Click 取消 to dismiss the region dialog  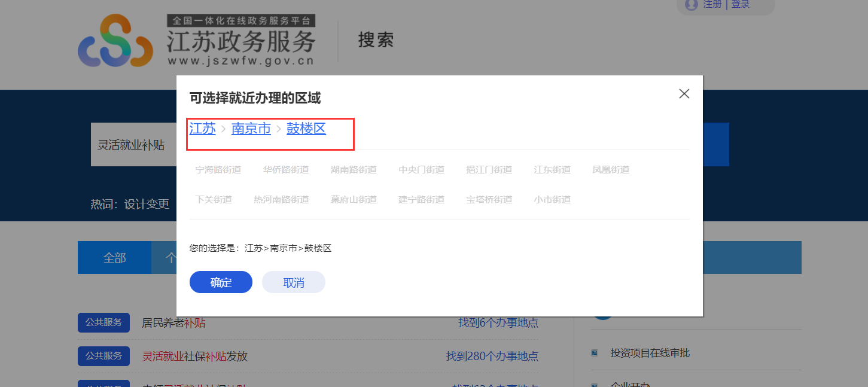293,282
